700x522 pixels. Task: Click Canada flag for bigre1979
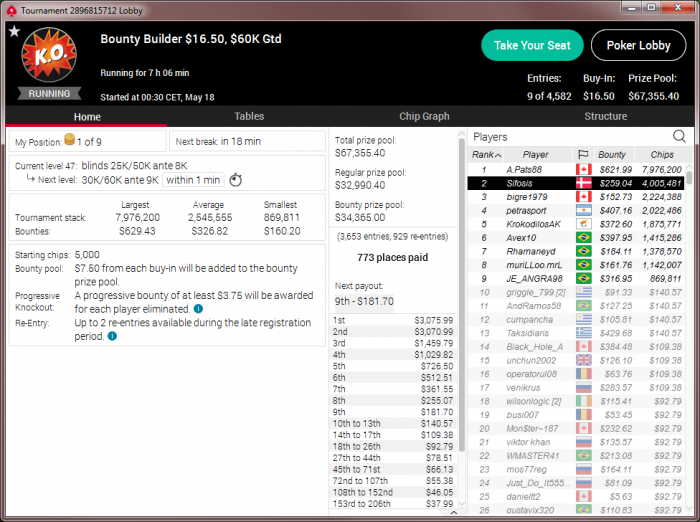[583, 196]
